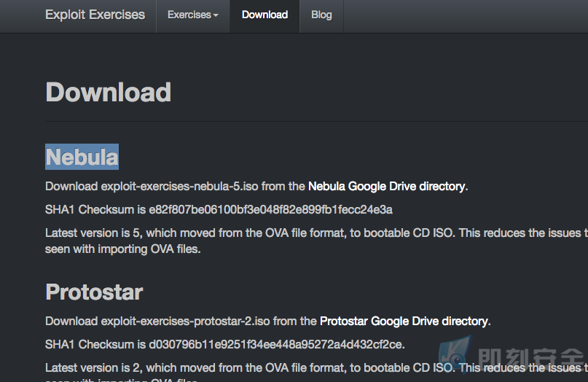Click the 'Latest version is 2' paragraph
Image resolution: width=588 pixels, height=382 pixels.
point(316,372)
